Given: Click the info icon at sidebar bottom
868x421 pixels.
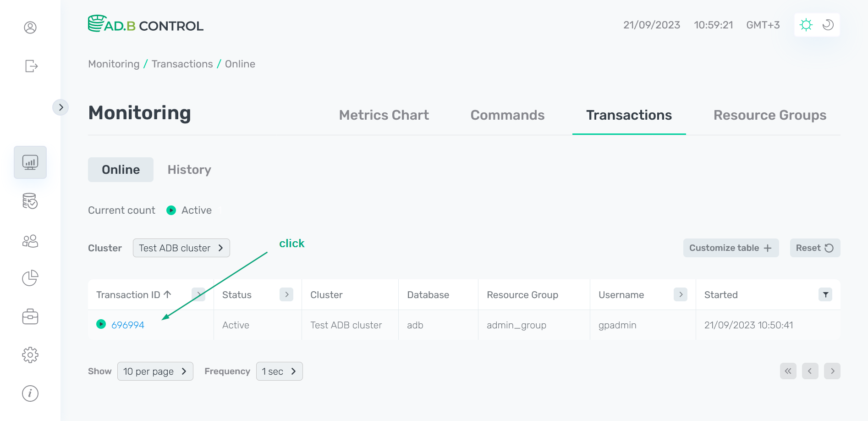Looking at the screenshot, I should [30, 393].
